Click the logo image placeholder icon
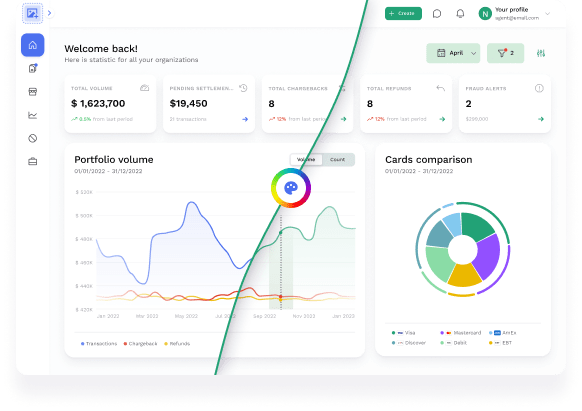The width and height of the screenshot is (582, 411). tap(32, 13)
